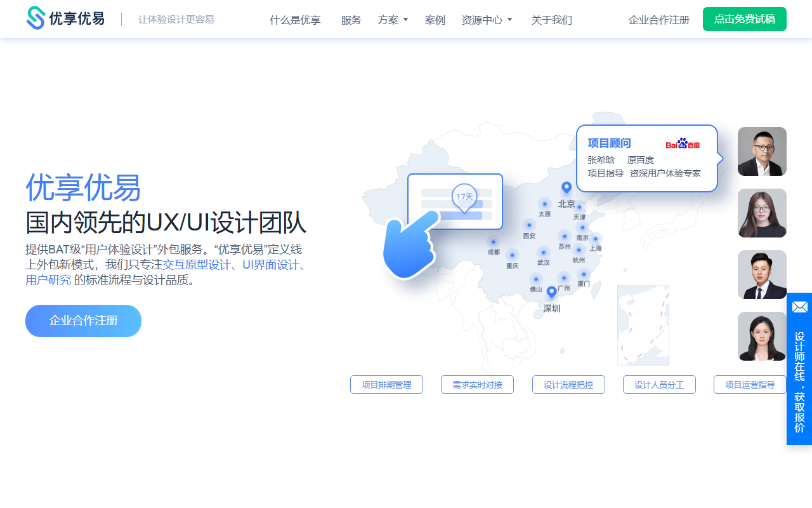Click the man with glasses portrait thumbnail
812x508 pixels.
pos(762,151)
